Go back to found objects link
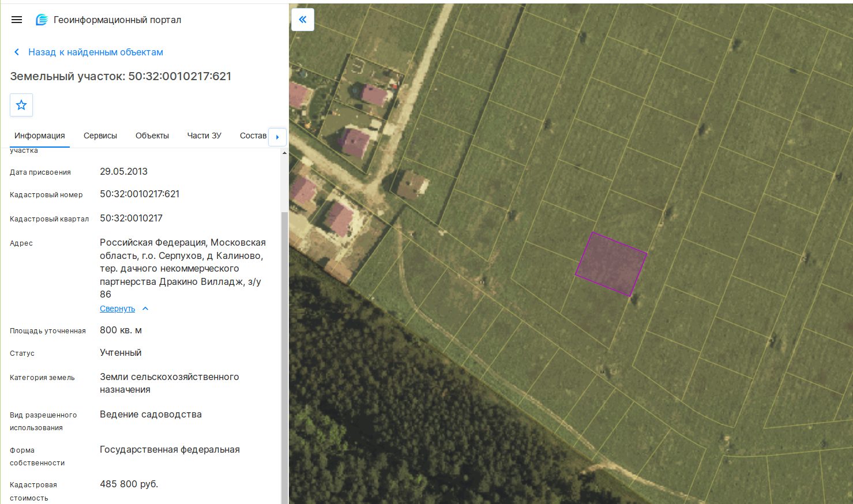The image size is (853, 504). [x=96, y=52]
